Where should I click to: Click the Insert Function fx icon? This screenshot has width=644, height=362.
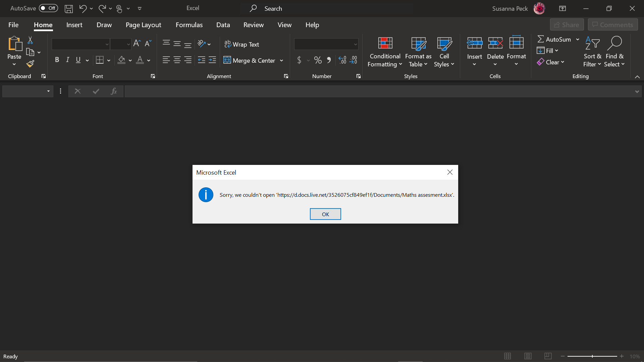click(x=114, y=91)
